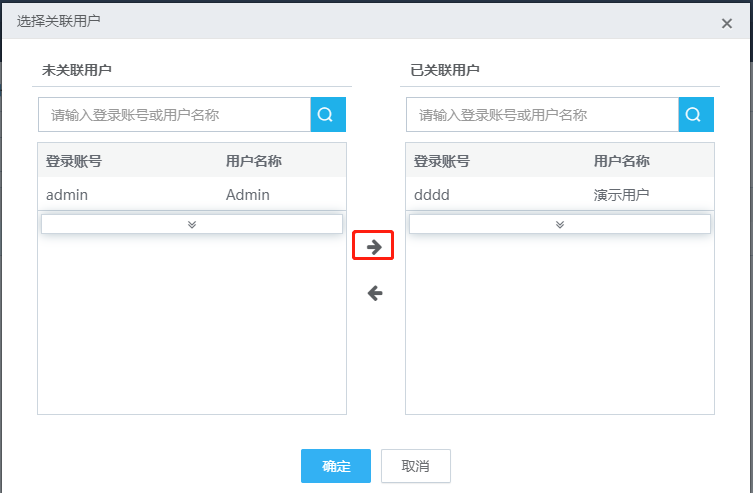The height and width of the screenshot is (493, 753).
Task: Expand more rows in 未关联用户 list
Action: coord(192,224)
